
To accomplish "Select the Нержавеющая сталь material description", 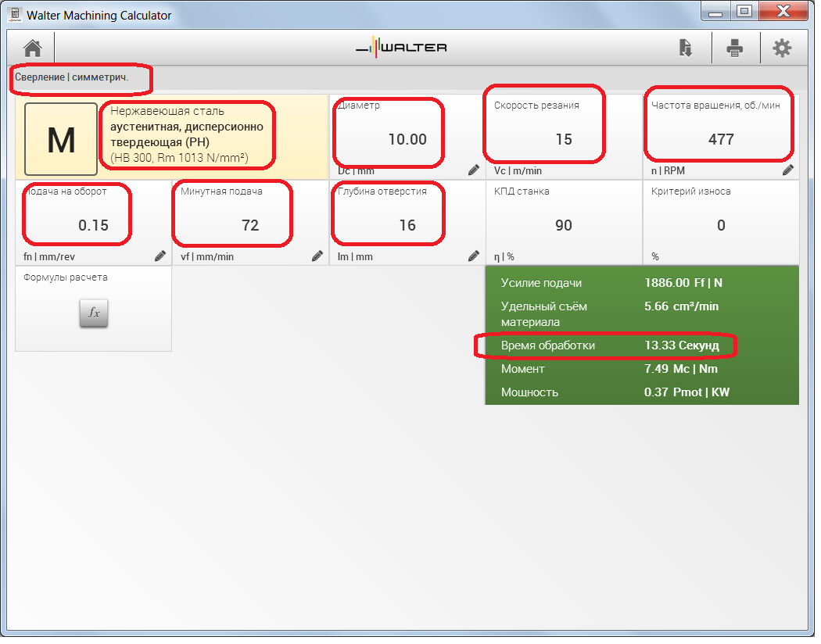I will pos(187,134).
